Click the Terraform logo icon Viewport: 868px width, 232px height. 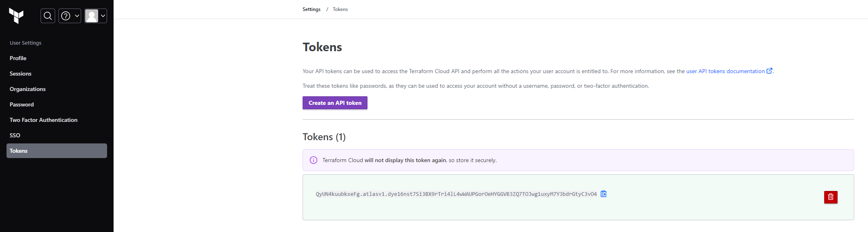16,16
